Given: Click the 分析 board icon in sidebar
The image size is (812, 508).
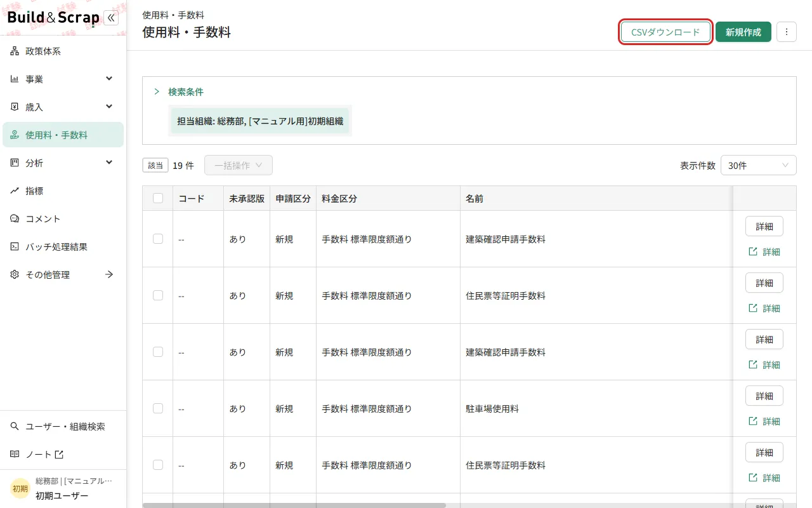Looking at the screenshot, I should pos(15,163).
